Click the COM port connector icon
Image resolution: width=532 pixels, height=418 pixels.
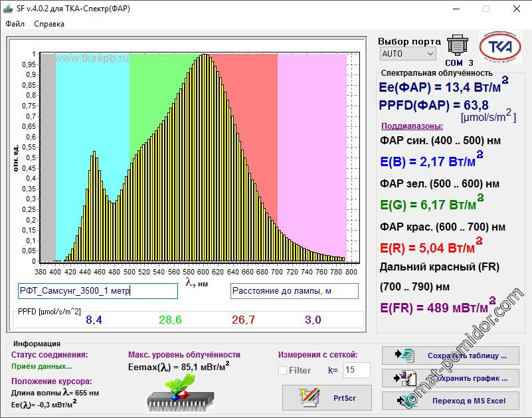[x=456, y=45]
